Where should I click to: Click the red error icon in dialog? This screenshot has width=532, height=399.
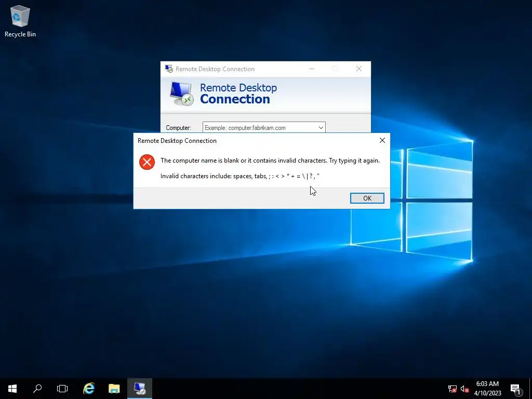click(x=147, y=162)
